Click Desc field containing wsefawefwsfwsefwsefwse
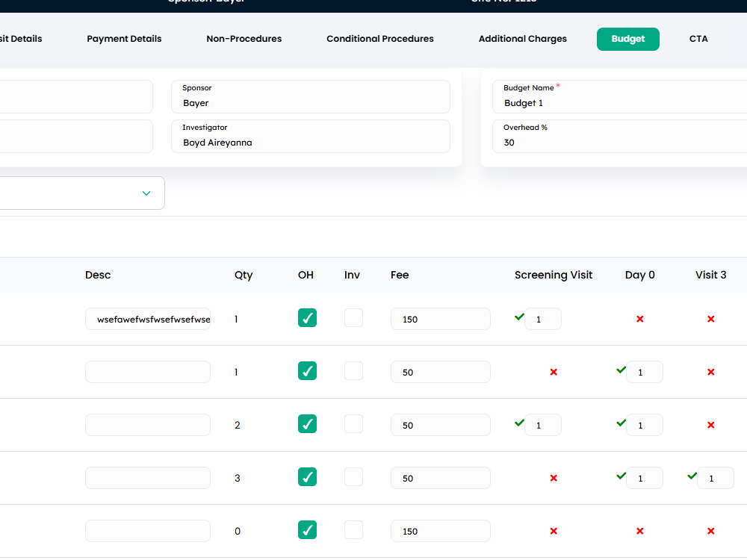 click(x=148, y=319)
